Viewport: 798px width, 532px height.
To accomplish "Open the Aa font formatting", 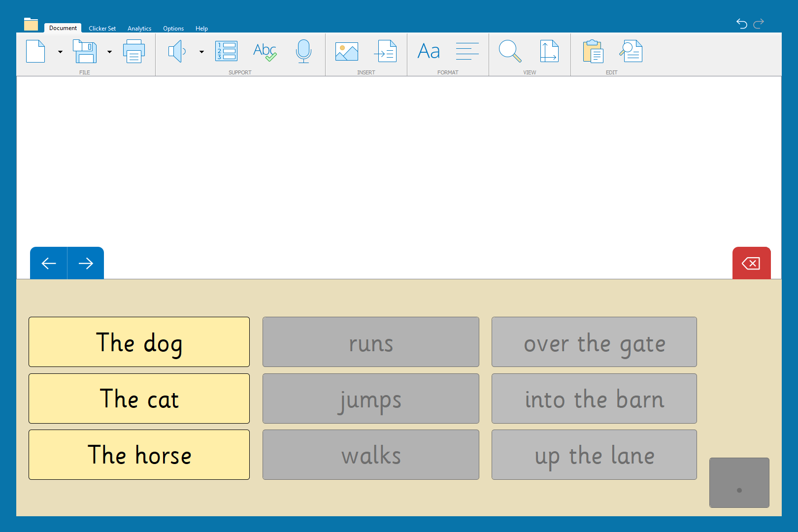I will click(x=429, y=52).
